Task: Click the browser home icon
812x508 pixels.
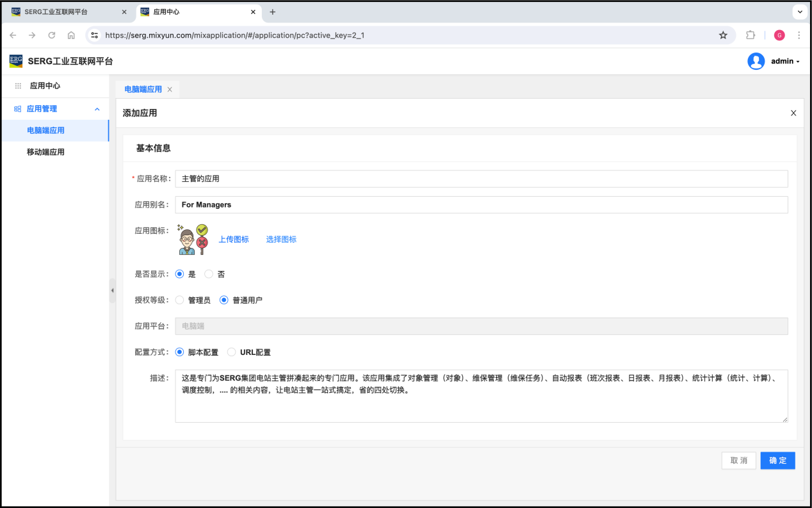Action: (x=71, y=35)
